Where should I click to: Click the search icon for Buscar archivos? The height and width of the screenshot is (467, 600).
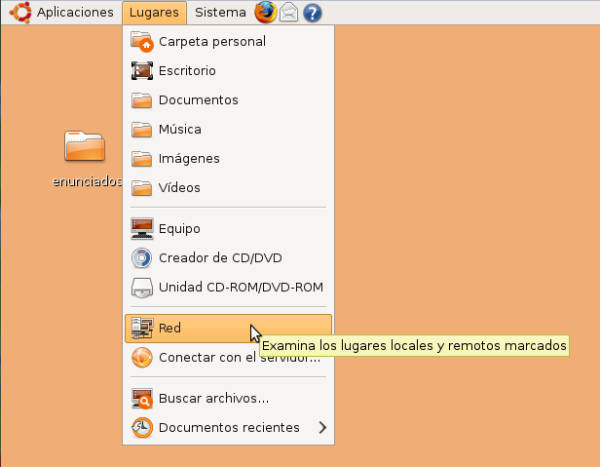pos(142,399)
